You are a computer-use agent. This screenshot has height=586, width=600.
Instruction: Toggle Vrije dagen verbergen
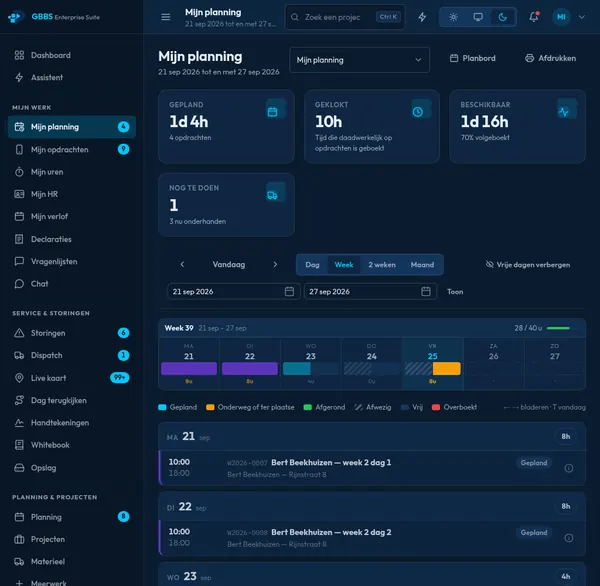(528, 264)
